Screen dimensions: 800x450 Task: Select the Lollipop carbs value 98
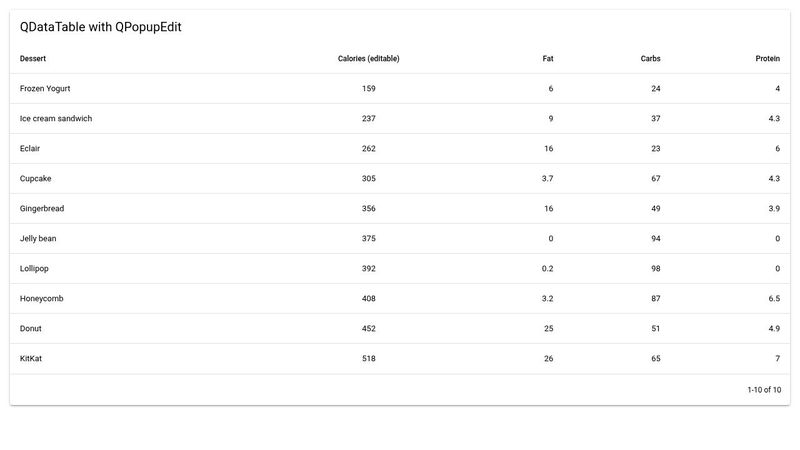coord(655,269)
